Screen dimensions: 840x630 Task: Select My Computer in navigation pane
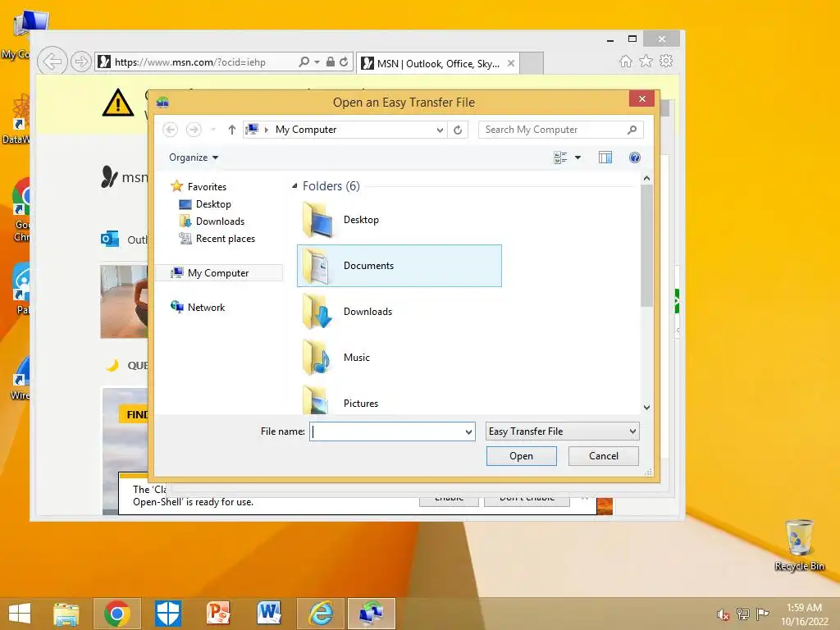[x=218, y=272]
